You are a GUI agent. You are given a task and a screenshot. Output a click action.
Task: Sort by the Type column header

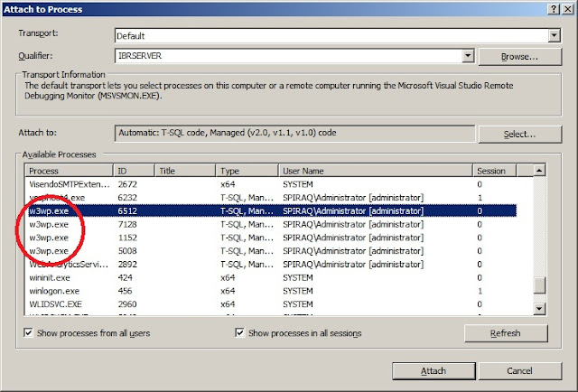point(247,171)
